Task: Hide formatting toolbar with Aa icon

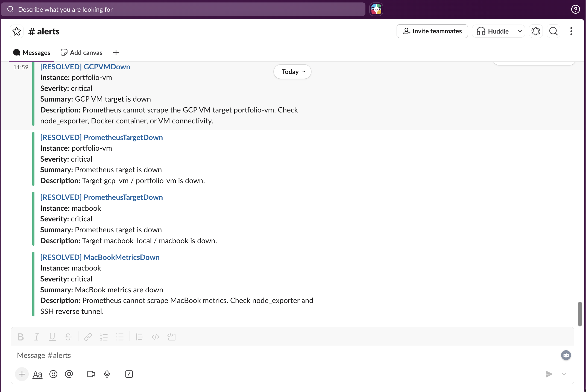Action: pos(37,374)
